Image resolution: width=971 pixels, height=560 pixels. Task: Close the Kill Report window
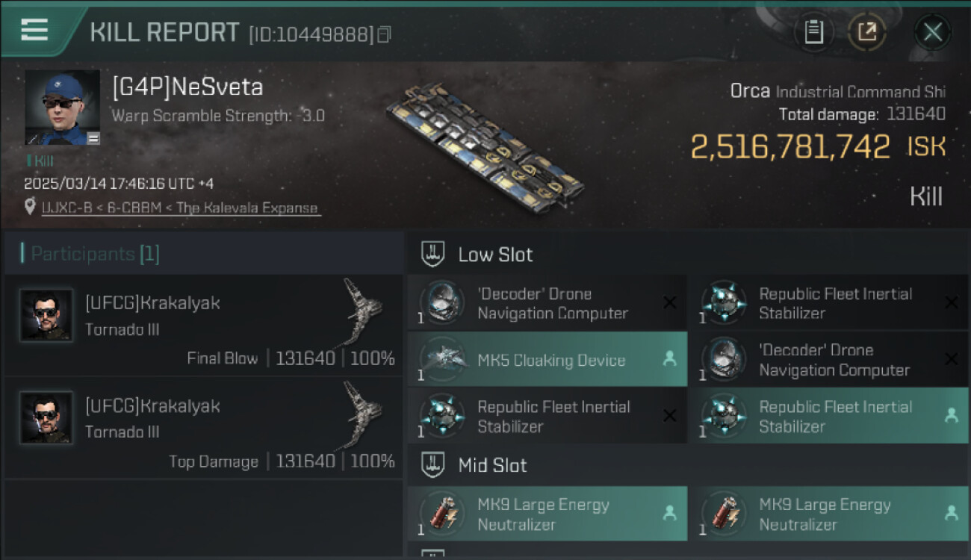click(932, 32)
